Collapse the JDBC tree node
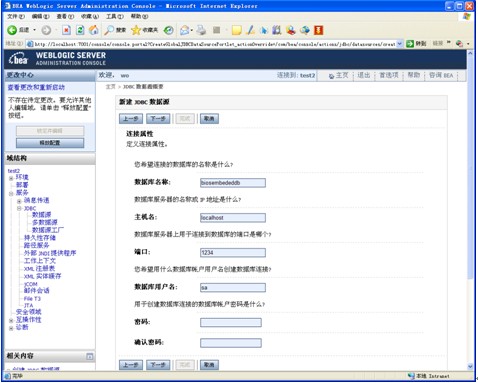Viewport: 478px width, 383px height. [19, 209]
